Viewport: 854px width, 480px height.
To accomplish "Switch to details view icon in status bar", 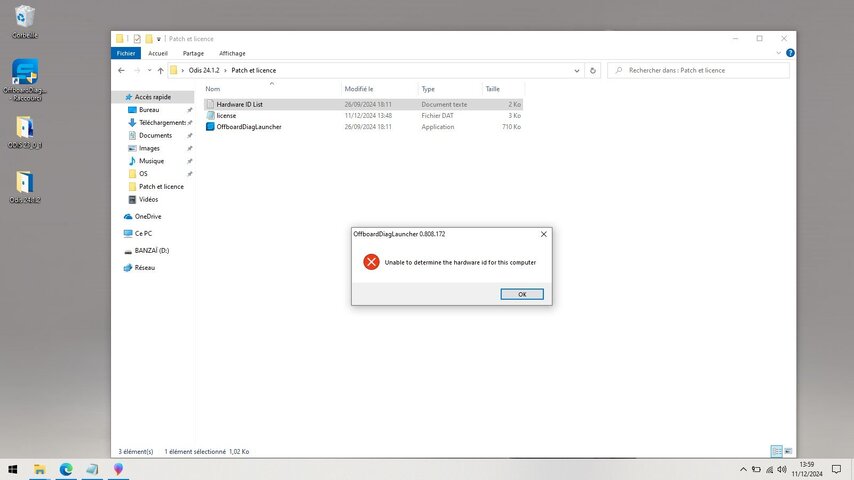I will (777, 451).
